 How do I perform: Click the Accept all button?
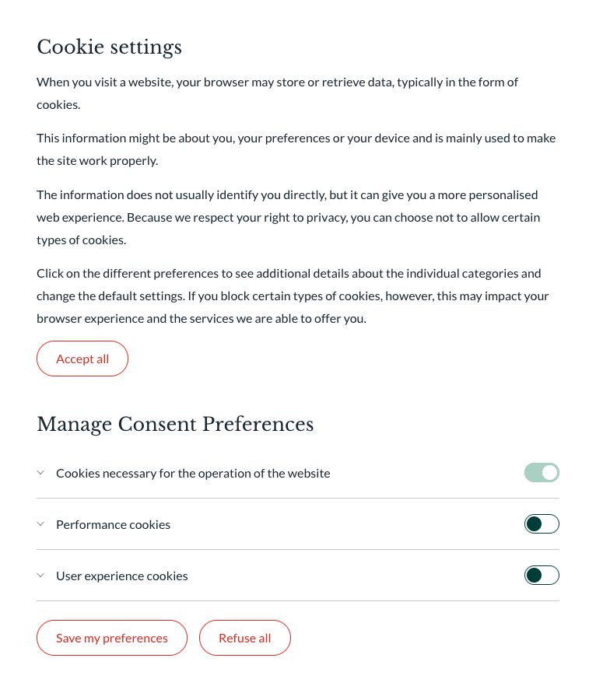pos(82,359)
